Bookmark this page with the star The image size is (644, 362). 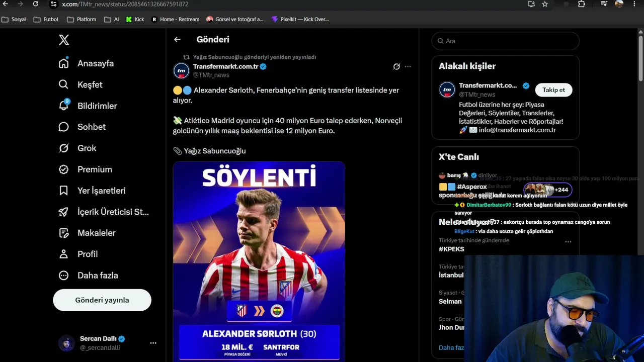click(545, 4)
